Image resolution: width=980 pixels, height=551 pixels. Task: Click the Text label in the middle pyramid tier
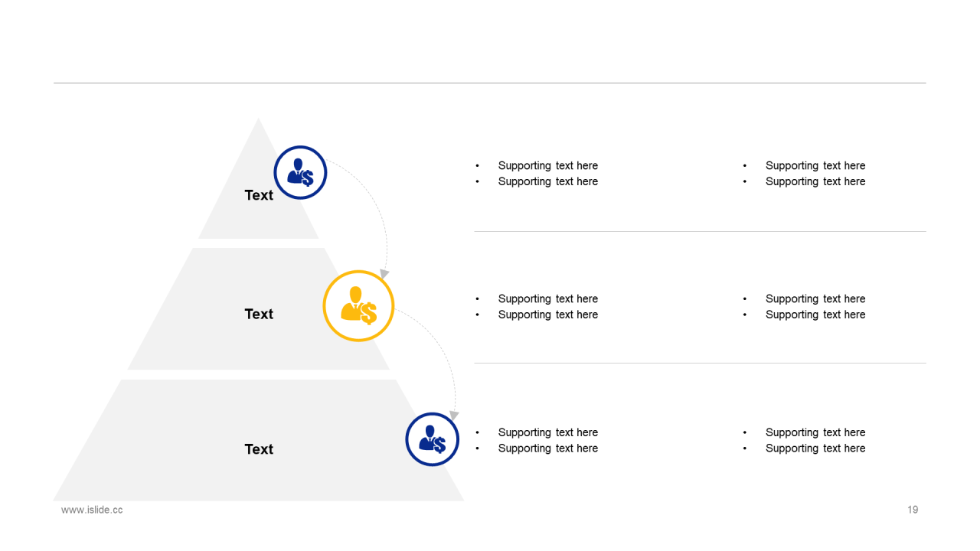(259, 314)
